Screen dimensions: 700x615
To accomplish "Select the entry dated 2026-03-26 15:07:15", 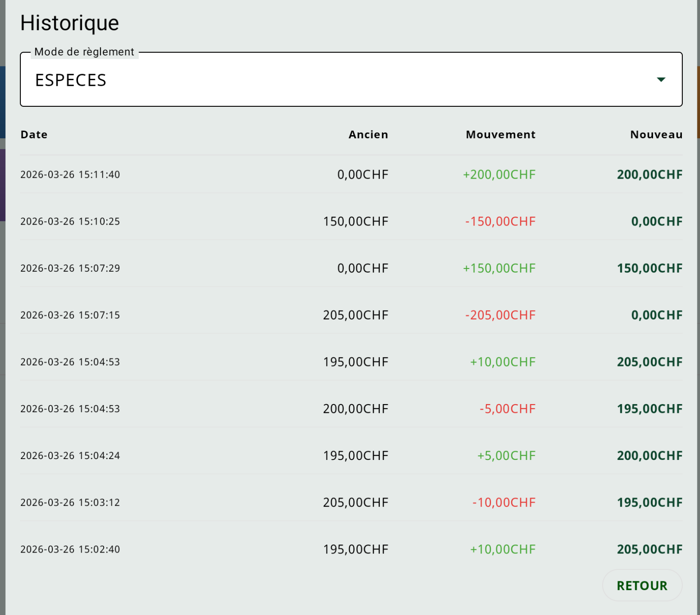I will click(70, 315).
